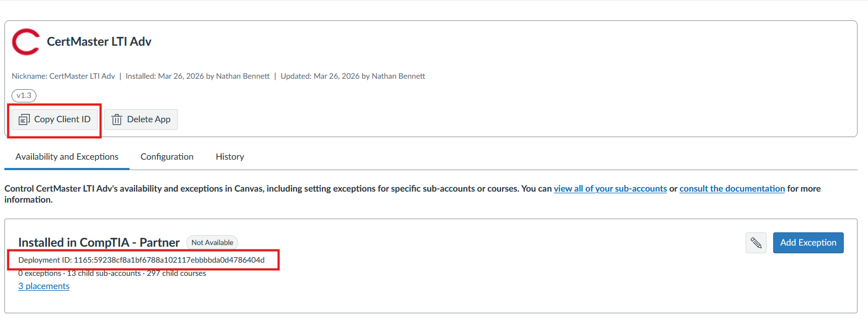Click the Installed Mar 26, 2026 text
The height and width of the screenshot is (321, 868).
pos(197,77)
